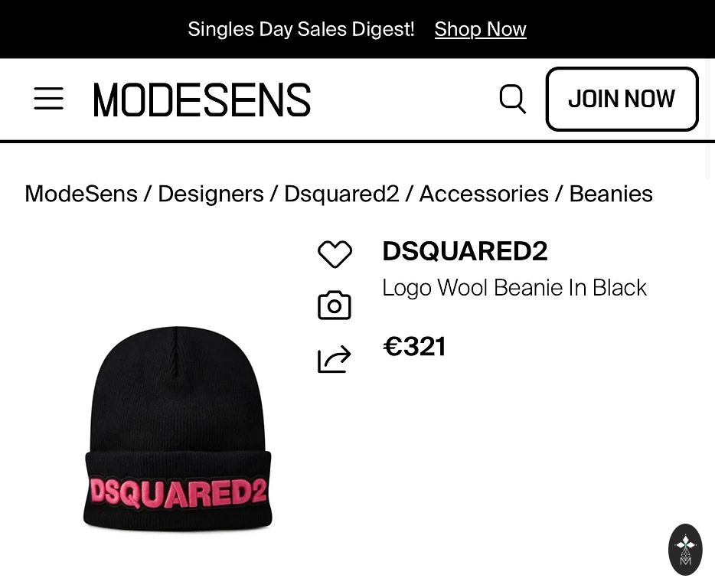715x588 pixels.
Task: Click the Singles Day Sales Digest text
Action: pos(301,30)
